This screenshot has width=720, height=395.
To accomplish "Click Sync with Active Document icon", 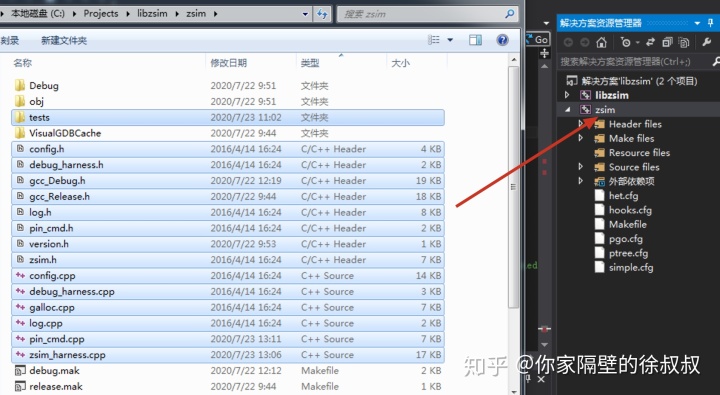I will coord(650,42).
